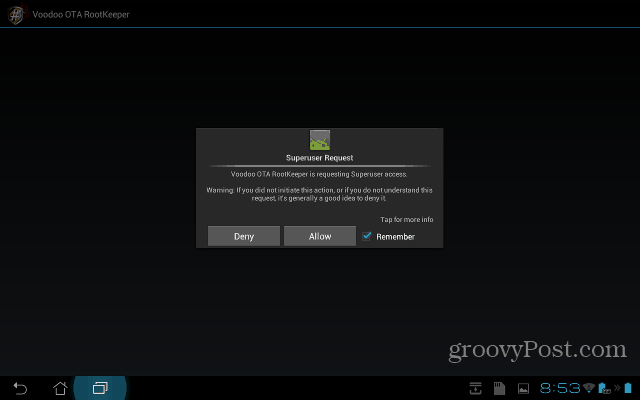Tap the 8:53 clock in system bar
This screenshot has height=400, width=640.
point(560,388)
